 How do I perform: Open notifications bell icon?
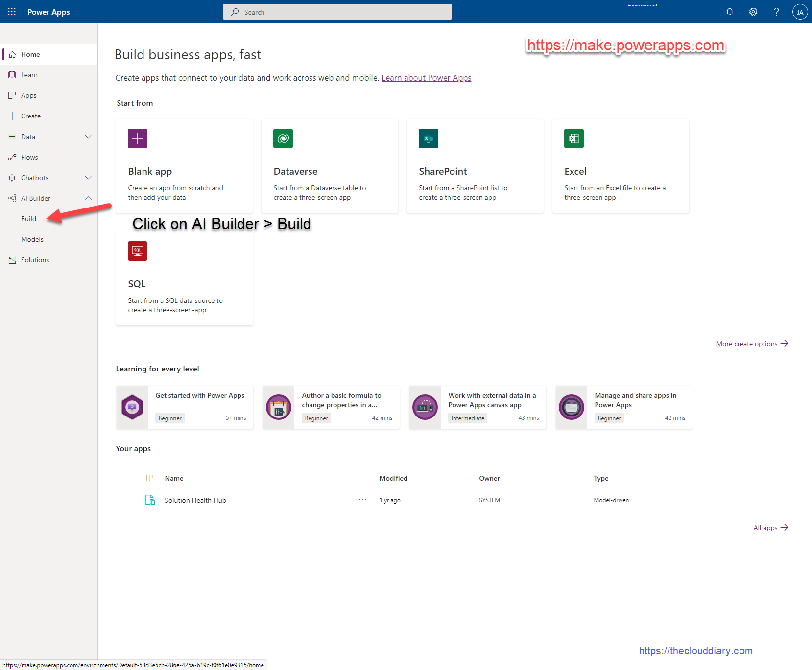point(730,12)
